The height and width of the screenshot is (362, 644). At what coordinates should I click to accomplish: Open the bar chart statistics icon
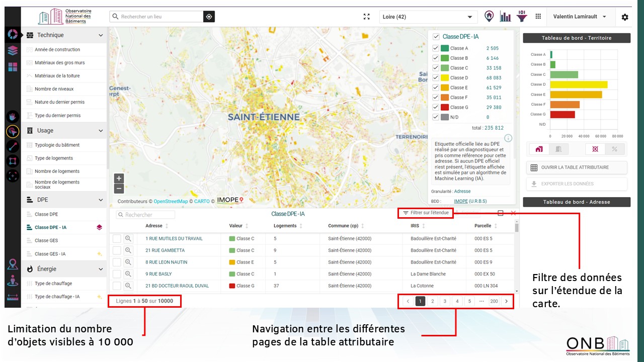[505, 17]
